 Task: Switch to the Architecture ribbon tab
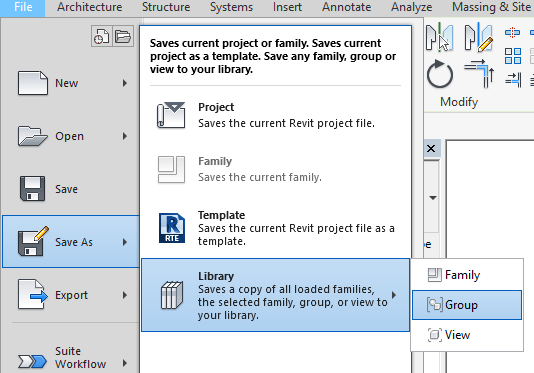(x=90, y=7)
